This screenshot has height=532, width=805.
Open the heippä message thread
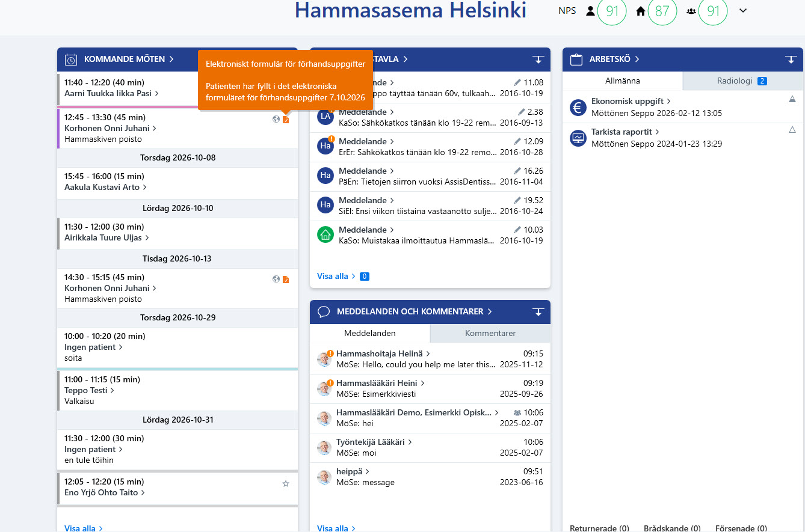[353, 471]
